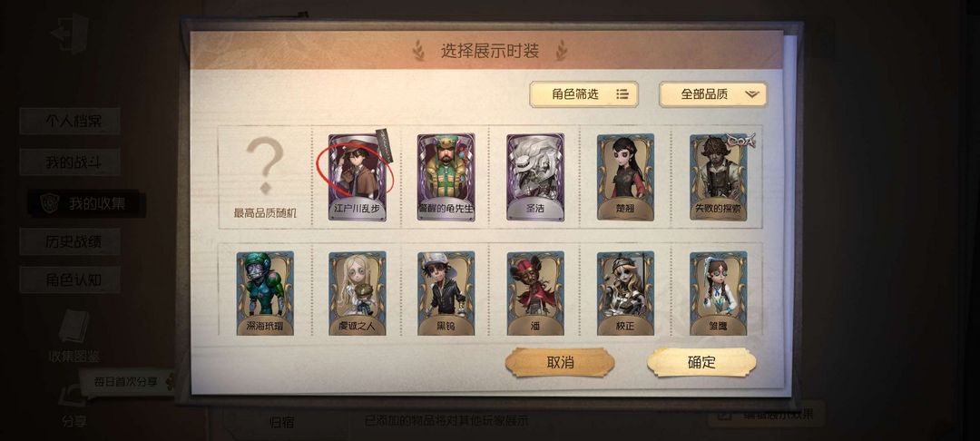
Task: Select the 失败的探索 costume card
Action: click(718, 177)
